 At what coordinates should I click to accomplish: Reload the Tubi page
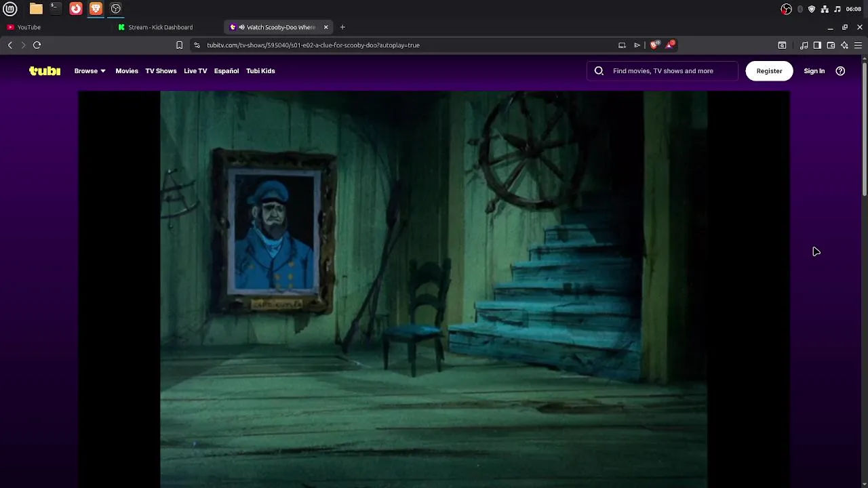37,45
